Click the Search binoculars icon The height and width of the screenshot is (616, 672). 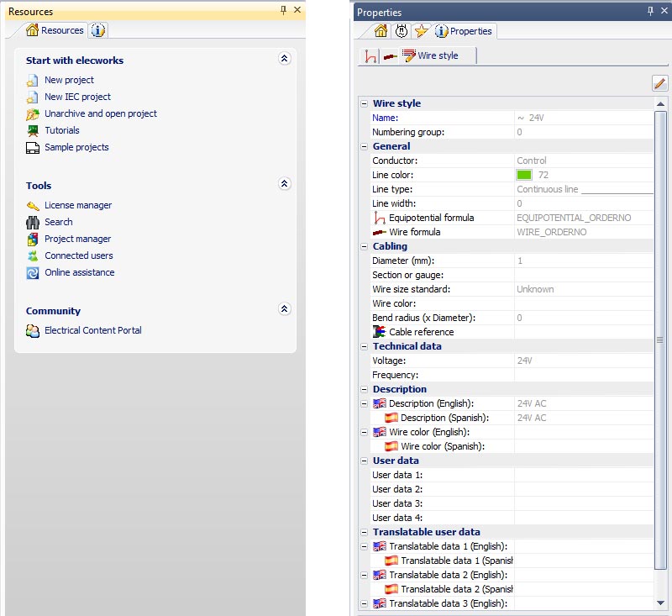pyautogui.click(x=33, y=223)
